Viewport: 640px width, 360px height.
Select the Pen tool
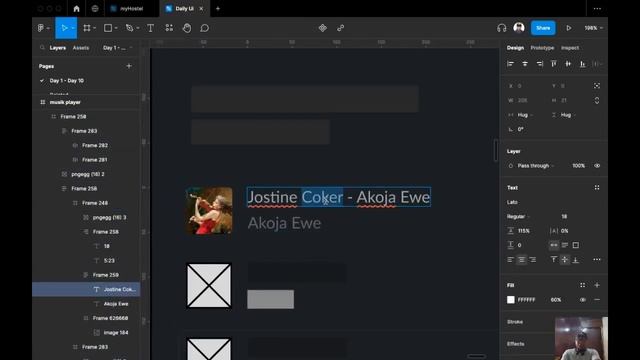click(x=129, y=28)
